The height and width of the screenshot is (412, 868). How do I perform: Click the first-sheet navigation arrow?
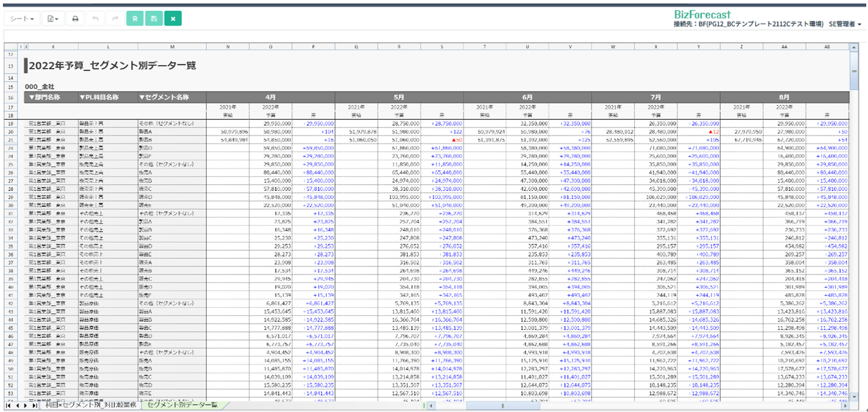[8, 405]
